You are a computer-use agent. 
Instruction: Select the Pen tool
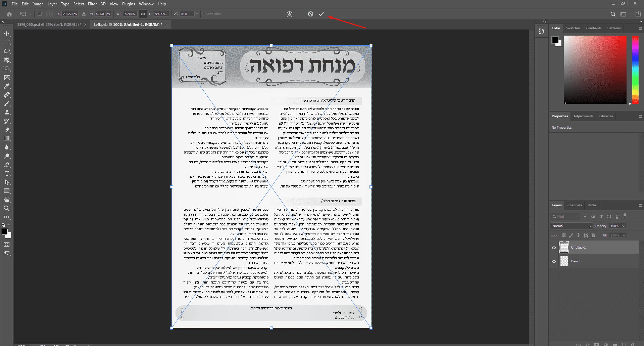point(7,165)
